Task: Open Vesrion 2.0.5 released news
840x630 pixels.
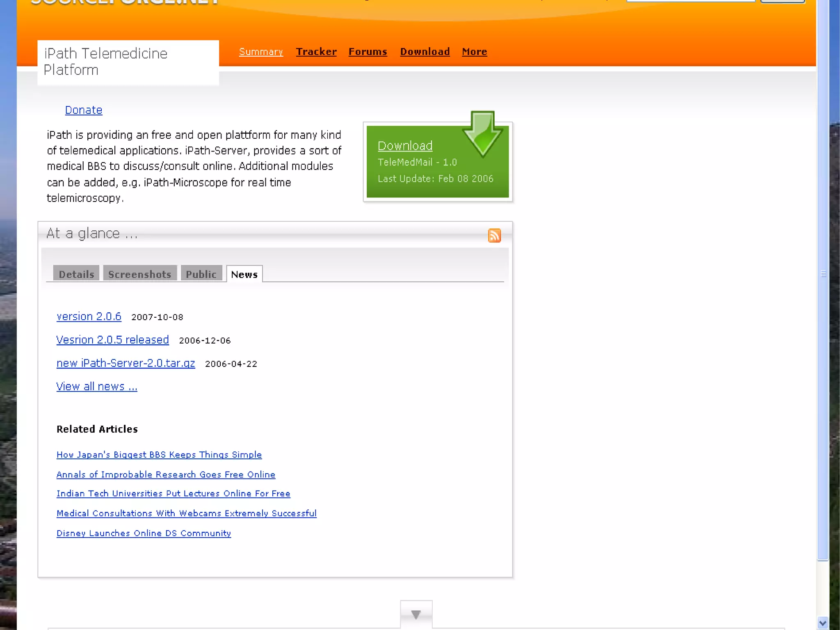Action: (113, 340)
